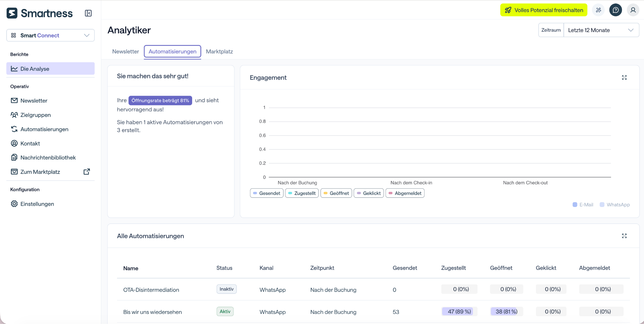Click Volles Potenzial freischalten button
The image size is (644, 324).
(544, 10)
